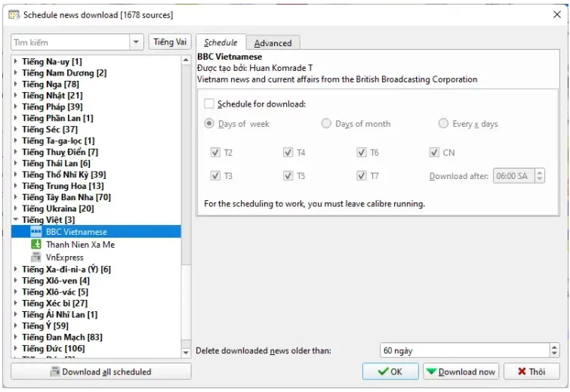This screenshot has width=570, height=392.
Task: Increase the Download after time with up arrow
Action: click(x=540, y=172)
